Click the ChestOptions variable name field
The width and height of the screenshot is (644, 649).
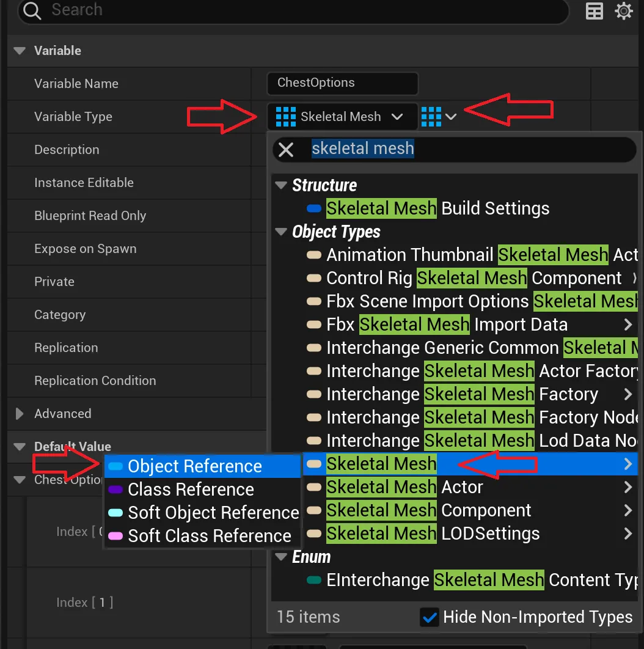[342, 83]
